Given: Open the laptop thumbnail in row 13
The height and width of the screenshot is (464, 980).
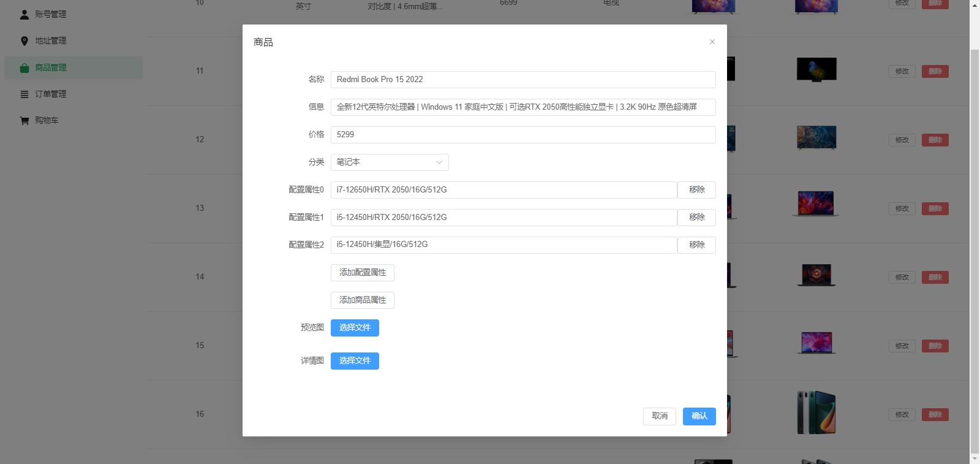Looking at the screenshot, I should pos(816,203).
